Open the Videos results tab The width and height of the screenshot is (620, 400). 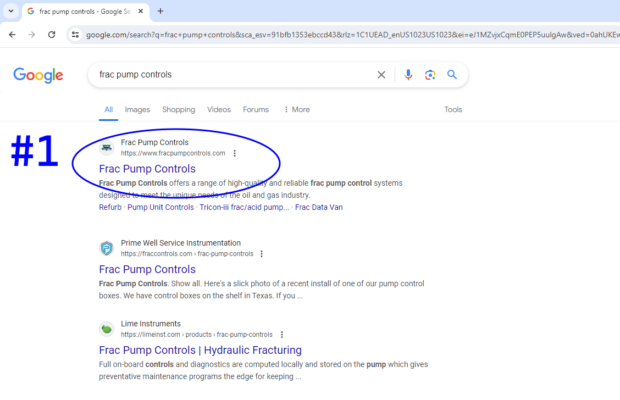pos(219,110)
